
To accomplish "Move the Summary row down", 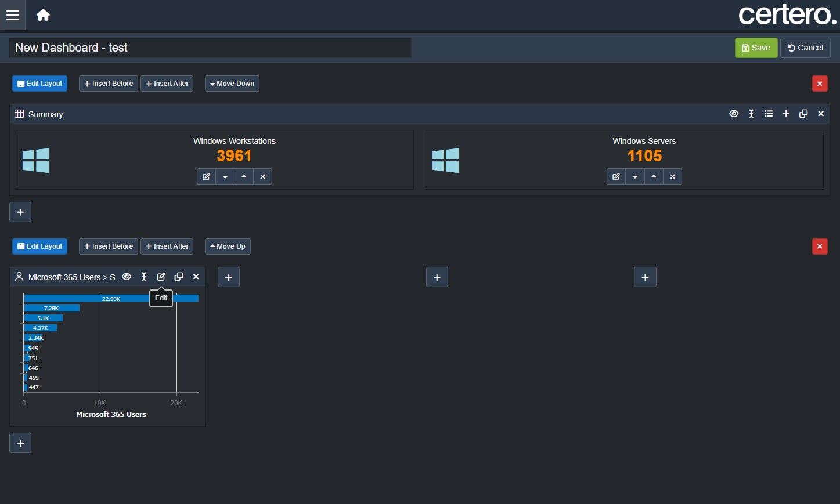I will click(232, 84).
